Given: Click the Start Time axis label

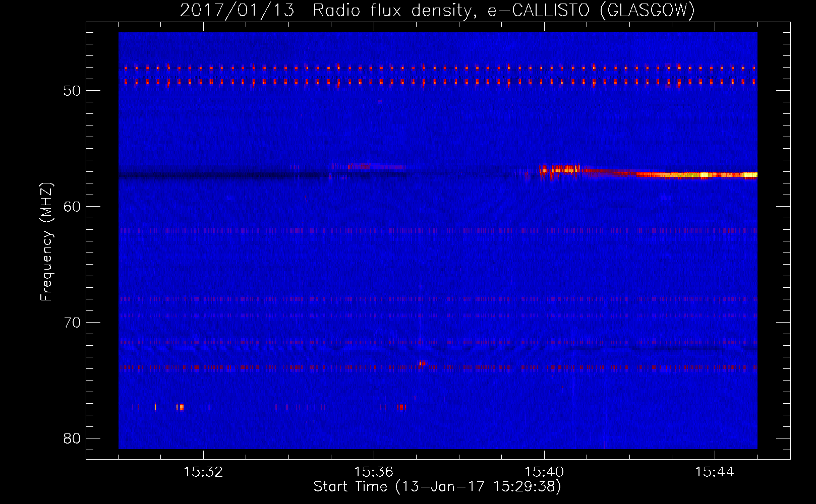Looking at the screenshot, I should [437, 487].
